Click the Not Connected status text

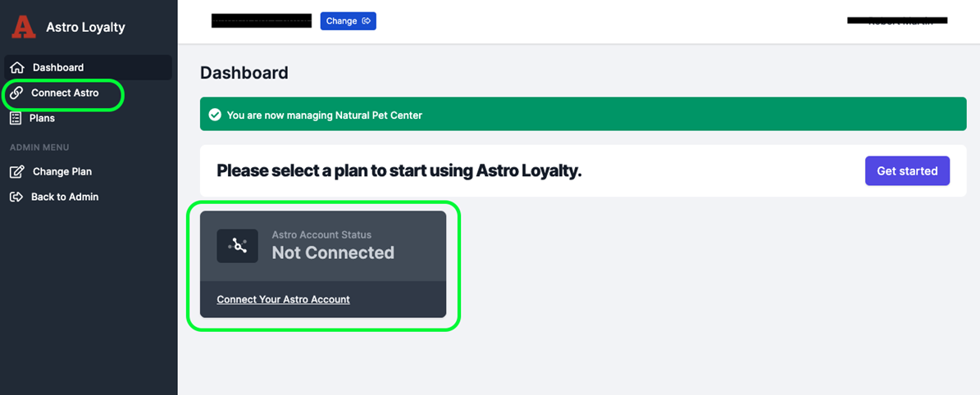click(333, 252)
